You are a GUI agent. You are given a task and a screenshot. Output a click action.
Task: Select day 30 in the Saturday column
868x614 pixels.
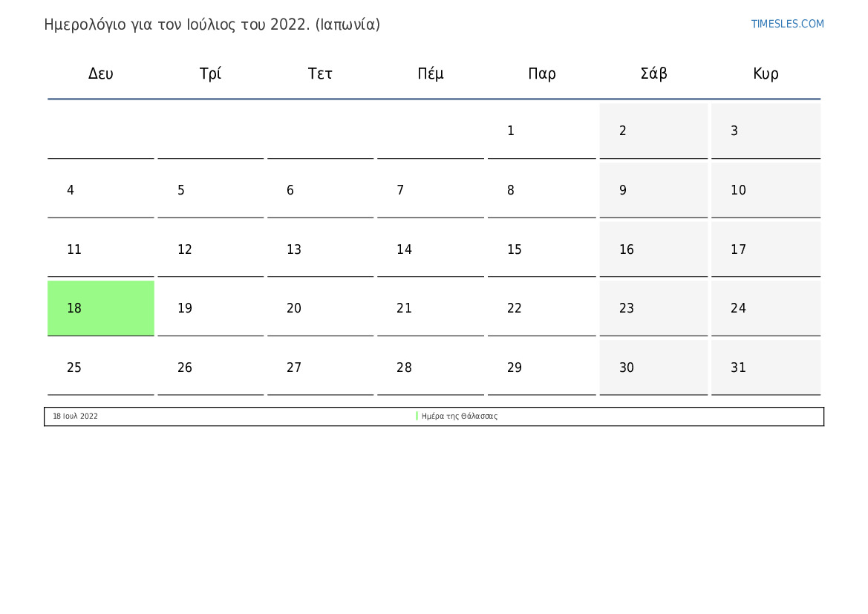click(653, 368)
